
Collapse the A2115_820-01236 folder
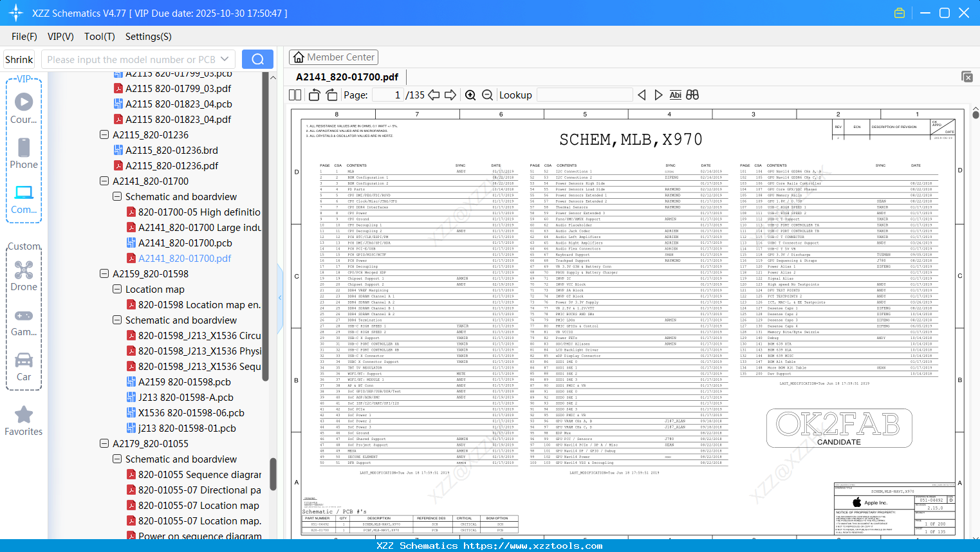[104, 135]
